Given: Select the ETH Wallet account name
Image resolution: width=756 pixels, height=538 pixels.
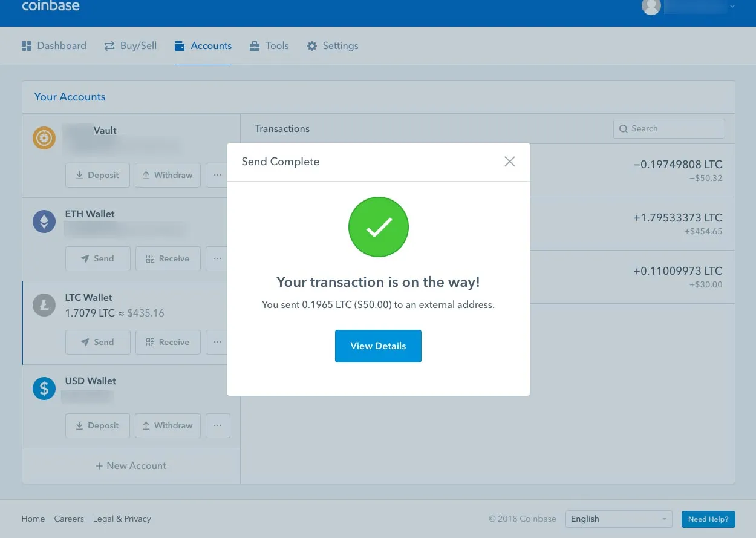Looking at the screenshot, I should (x=90, y=214).
